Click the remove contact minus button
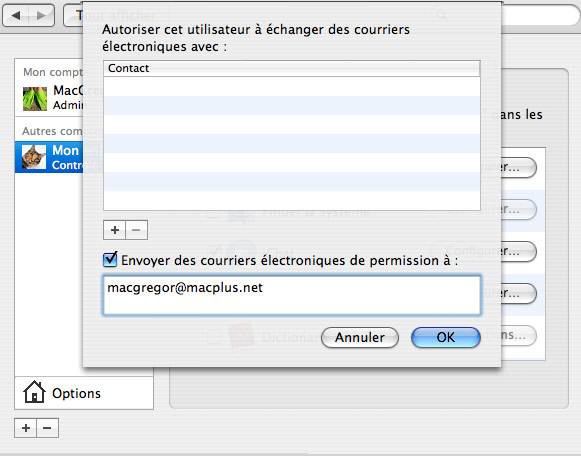This screenshot has width=581, height=456. pos(136,230)
